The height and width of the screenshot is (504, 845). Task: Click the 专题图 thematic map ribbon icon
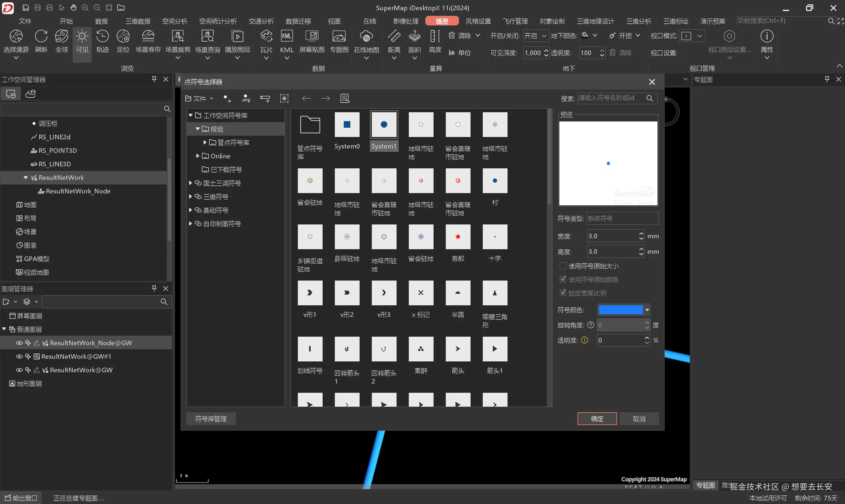coord(339,36)
